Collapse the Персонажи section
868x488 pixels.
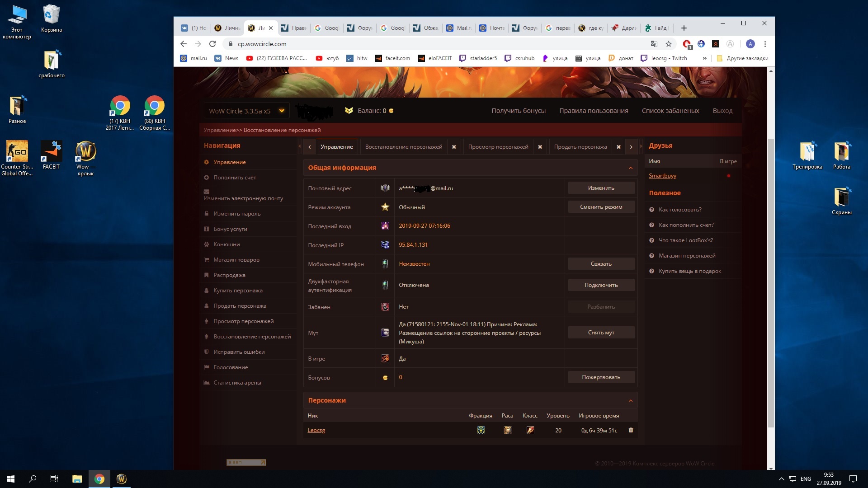pos(631,401)
